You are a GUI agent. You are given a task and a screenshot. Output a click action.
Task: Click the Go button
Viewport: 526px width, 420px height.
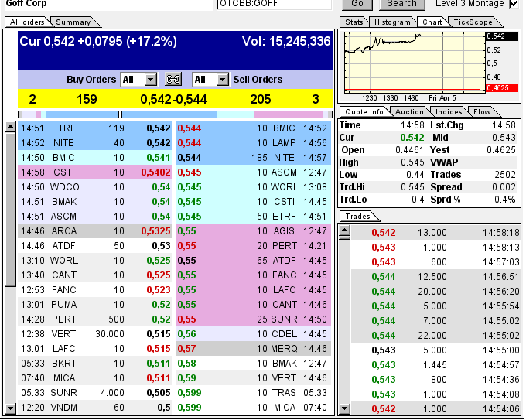click(357, 4)
